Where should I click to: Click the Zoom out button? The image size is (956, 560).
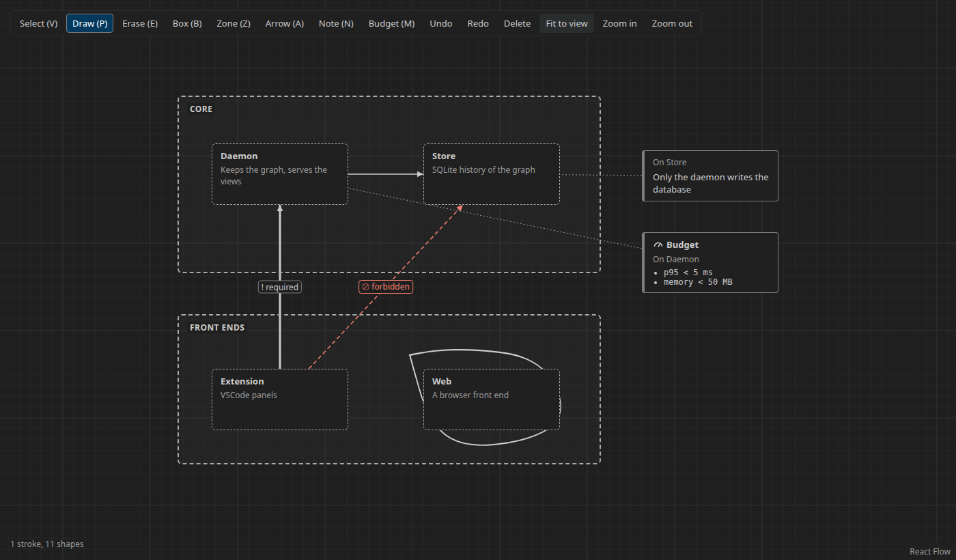point(672,23)
